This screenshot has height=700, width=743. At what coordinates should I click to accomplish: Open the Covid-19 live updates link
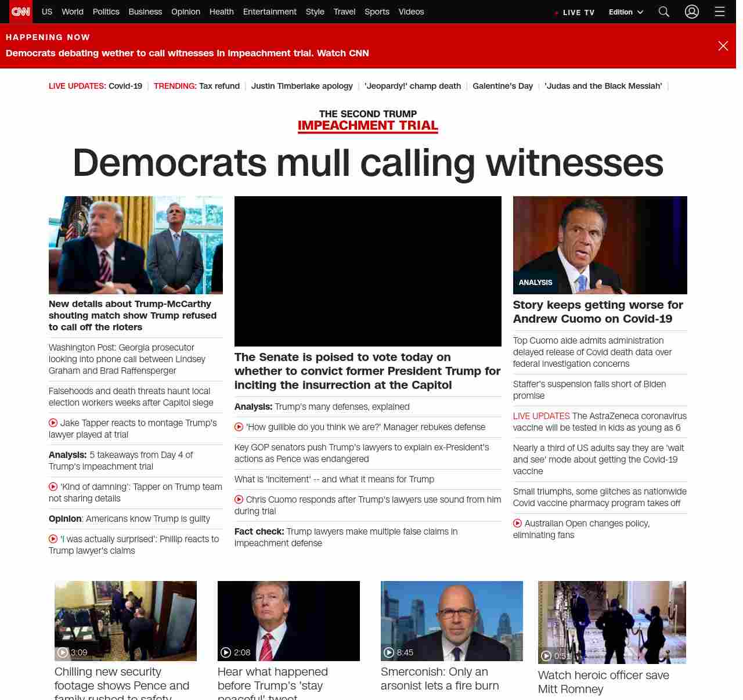125,86
